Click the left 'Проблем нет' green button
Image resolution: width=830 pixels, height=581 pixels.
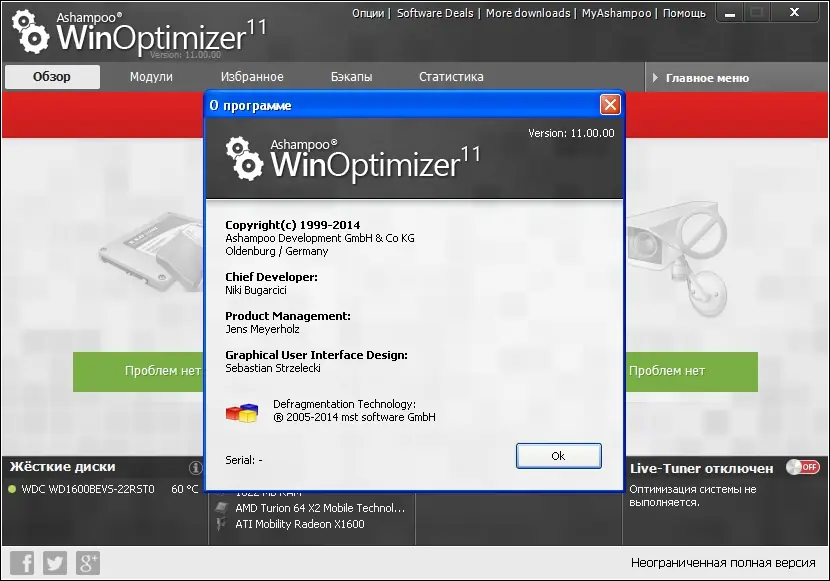(139, 371)
